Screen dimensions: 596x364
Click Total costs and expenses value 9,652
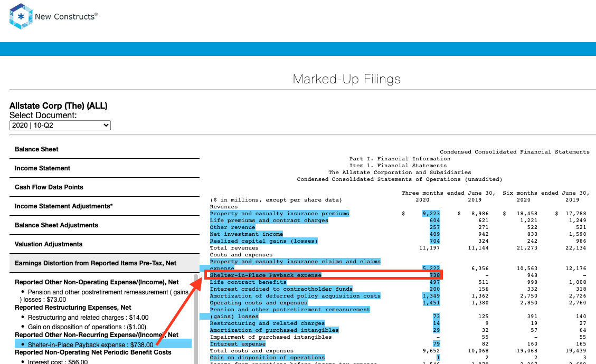(x=431, y=350)
